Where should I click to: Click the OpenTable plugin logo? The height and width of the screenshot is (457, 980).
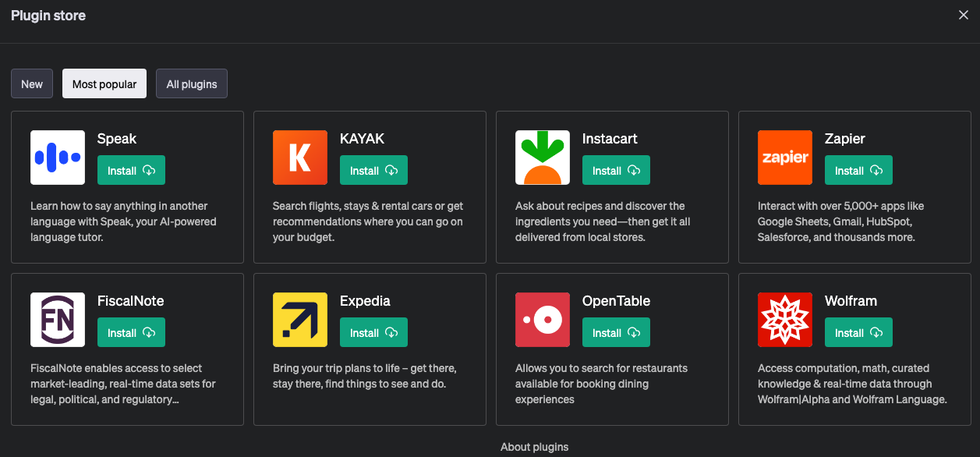[x=543, y=320]
